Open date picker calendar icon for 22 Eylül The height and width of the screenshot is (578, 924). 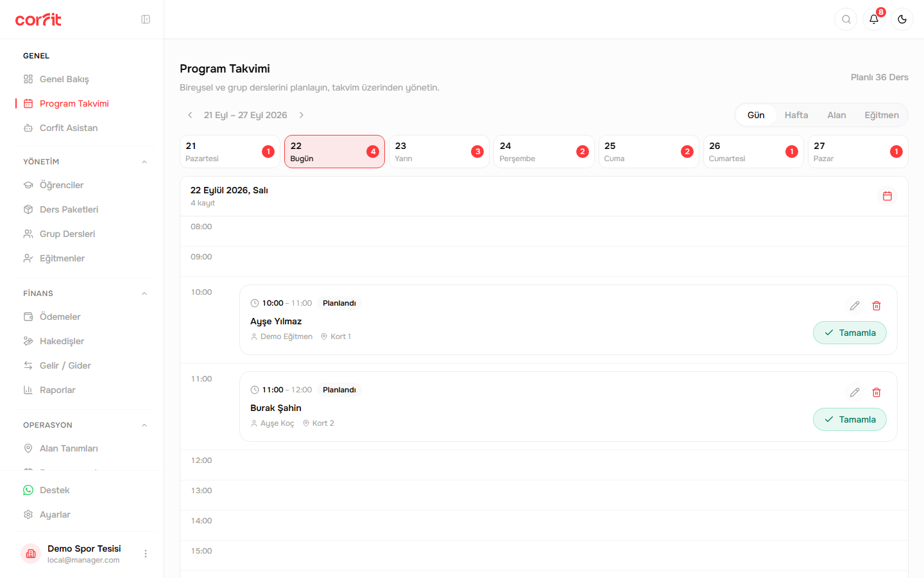coord(887,196)
